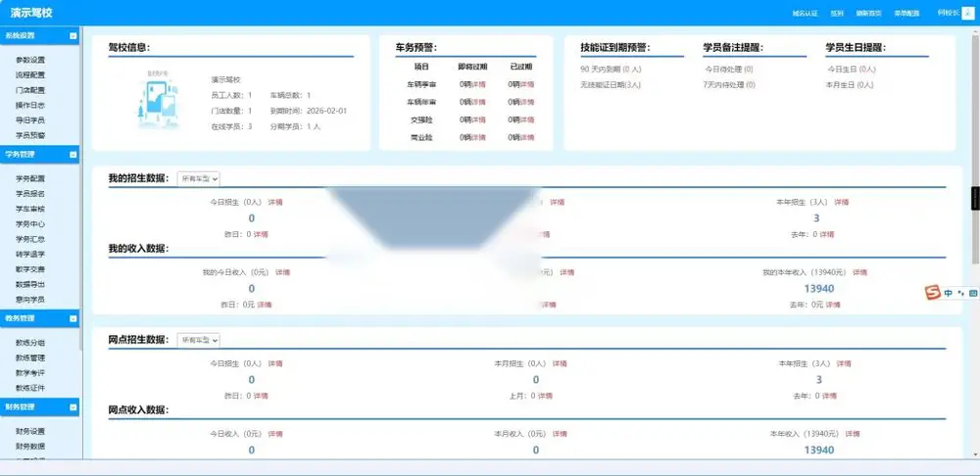Click 无技能证日期 (3人) entry
This screenshot has width=980, height=476.
pyautogui.click(x=610, y=84)
